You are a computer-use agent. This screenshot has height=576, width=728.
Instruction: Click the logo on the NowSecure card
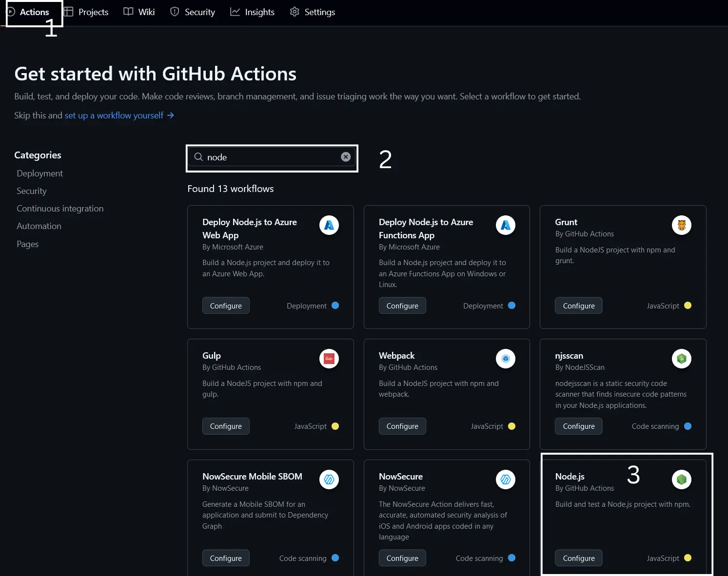coord(506,480)
